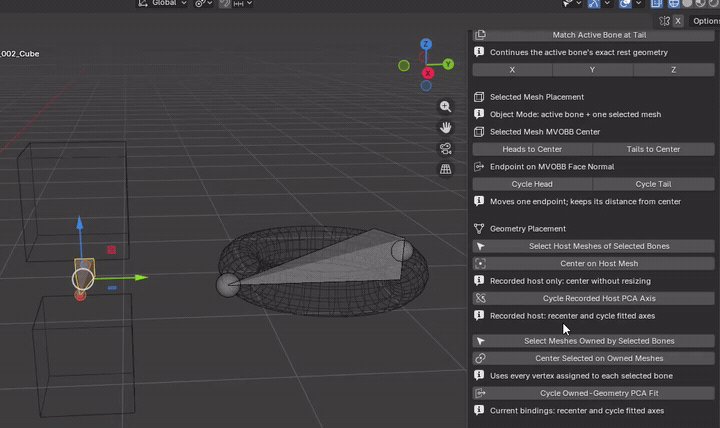Click the viewport zoom magnifier icon

(445, 107)
